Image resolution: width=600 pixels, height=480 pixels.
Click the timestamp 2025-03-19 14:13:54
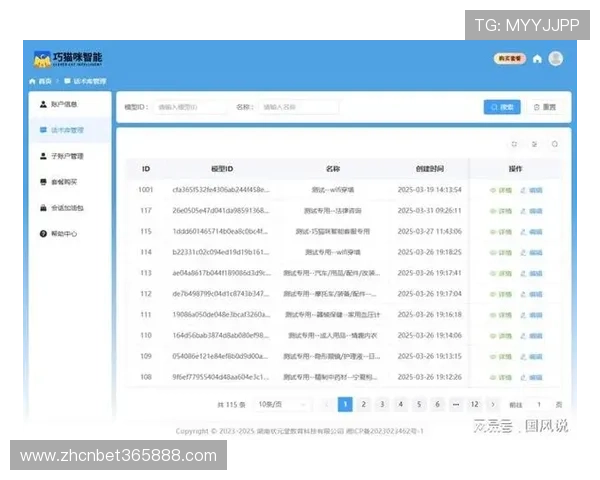click(x=430, y=190)
